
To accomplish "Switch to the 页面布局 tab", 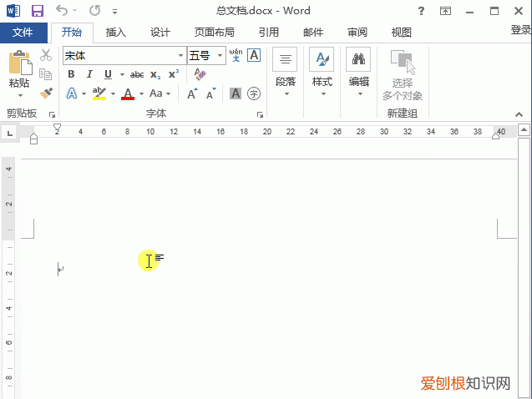I will [x=215, y=33].
